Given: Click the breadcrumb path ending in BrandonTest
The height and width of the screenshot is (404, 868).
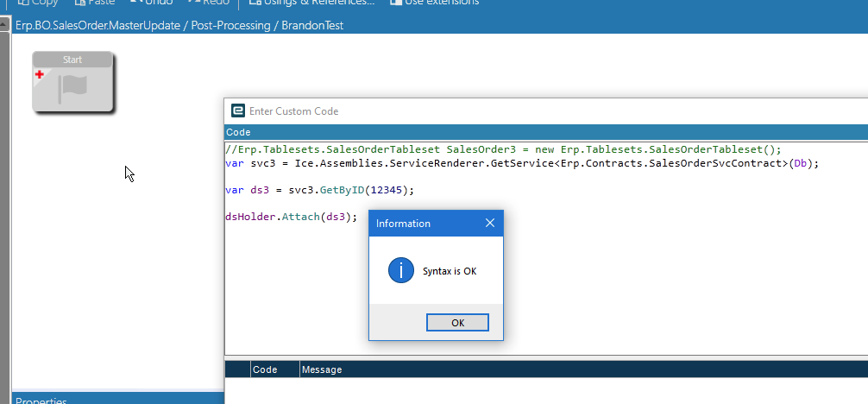Looking at the screenshot, I should point(179,26).
